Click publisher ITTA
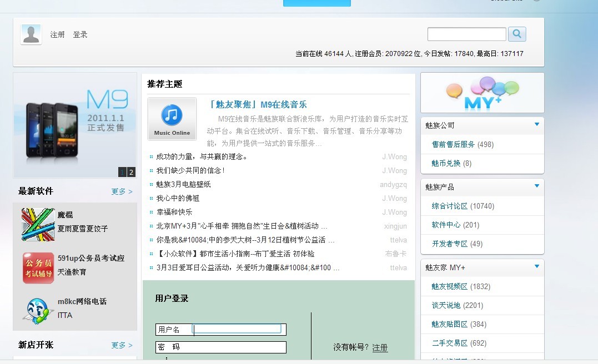The image size is (598, 364). pyautogui.click(x=65, y=315)
